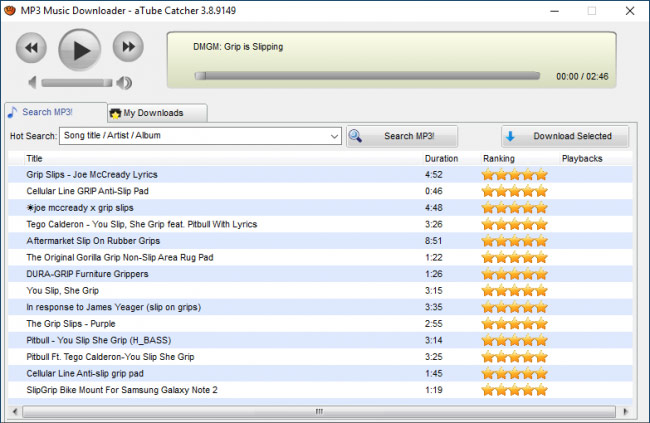Select the 'You Slip, She Grip' 3:15 row
The image size is (650, 423).
[320, 291]
